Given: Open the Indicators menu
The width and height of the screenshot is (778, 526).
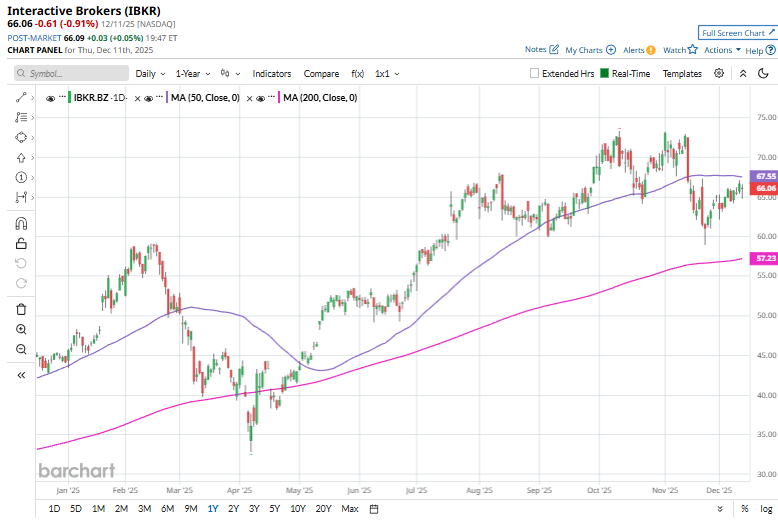Looking at the screenshot, I should point(272,73).
